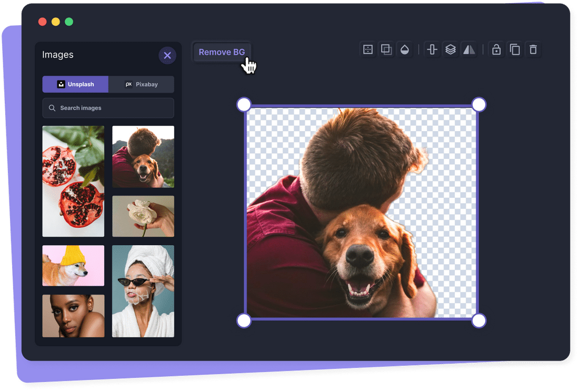Screen dimensions: 579x392
Task: Click the align center icon
Action: coord(432,49)
